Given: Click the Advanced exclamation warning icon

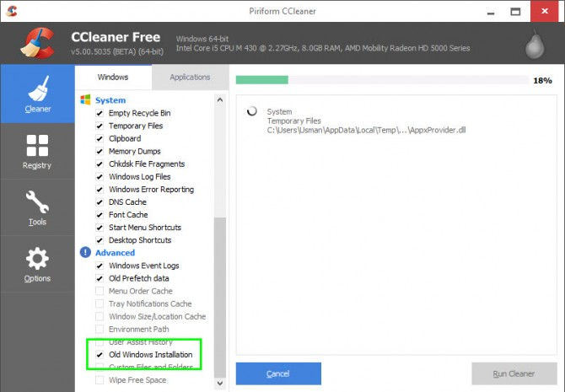Looking at the screenshot, I should point(85,252).
